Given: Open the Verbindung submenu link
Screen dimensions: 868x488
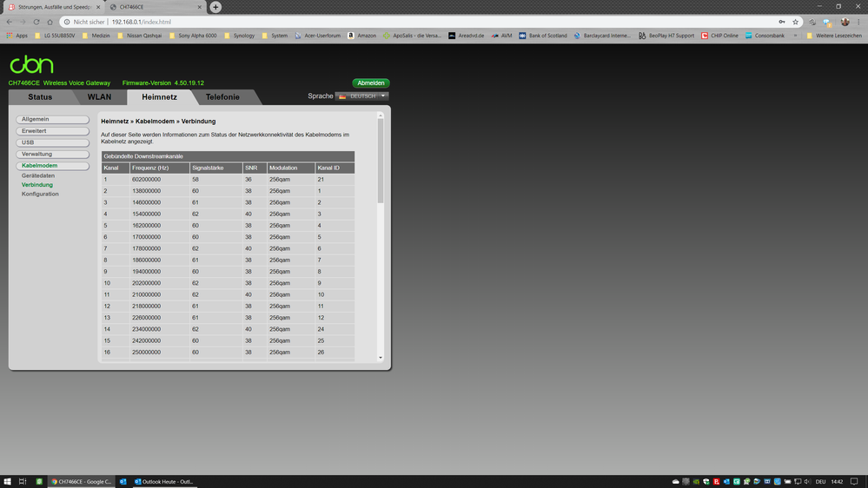Looking at the screenshot, I should click(x=37, y=185).
